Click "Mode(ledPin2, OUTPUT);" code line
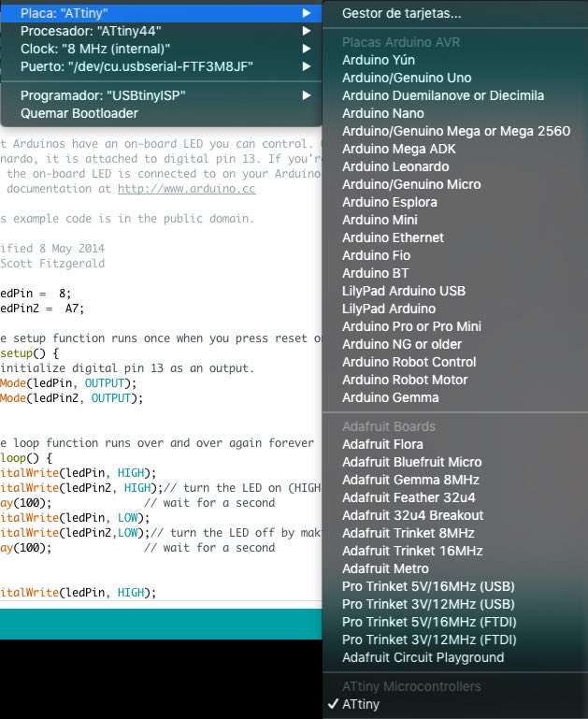 pos(71,398)
